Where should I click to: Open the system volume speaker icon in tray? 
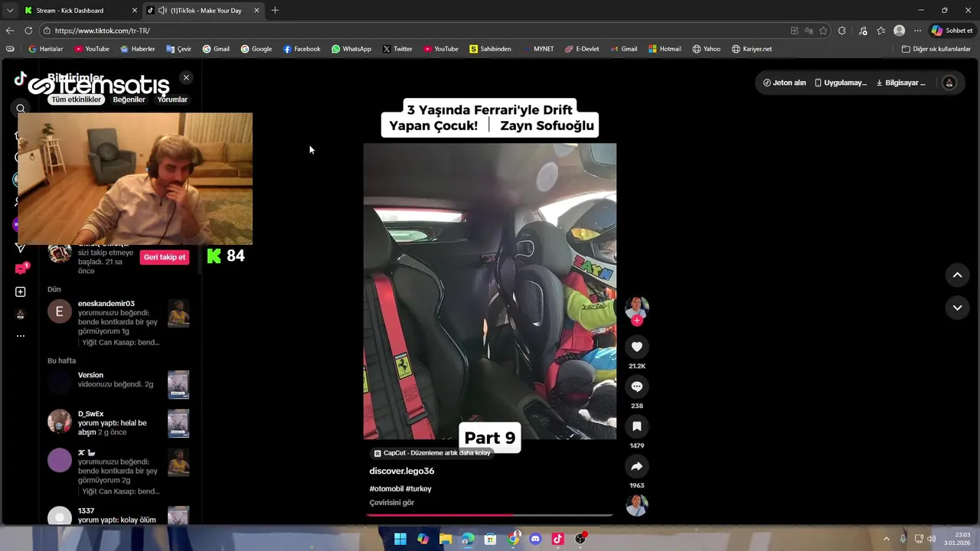(x=932, y=539)
